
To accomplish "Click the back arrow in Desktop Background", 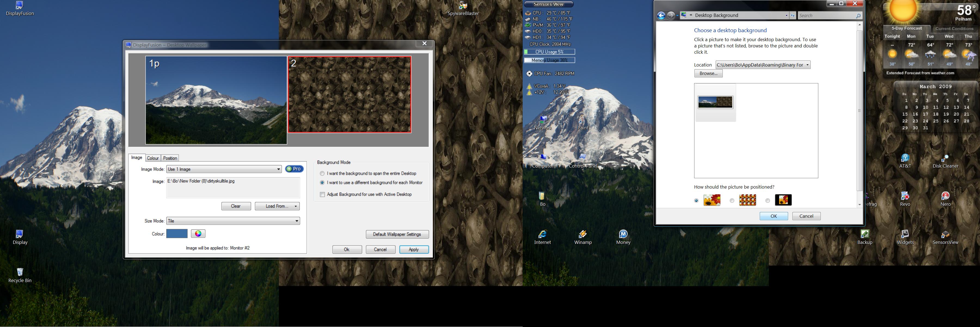I will [661, 16].
